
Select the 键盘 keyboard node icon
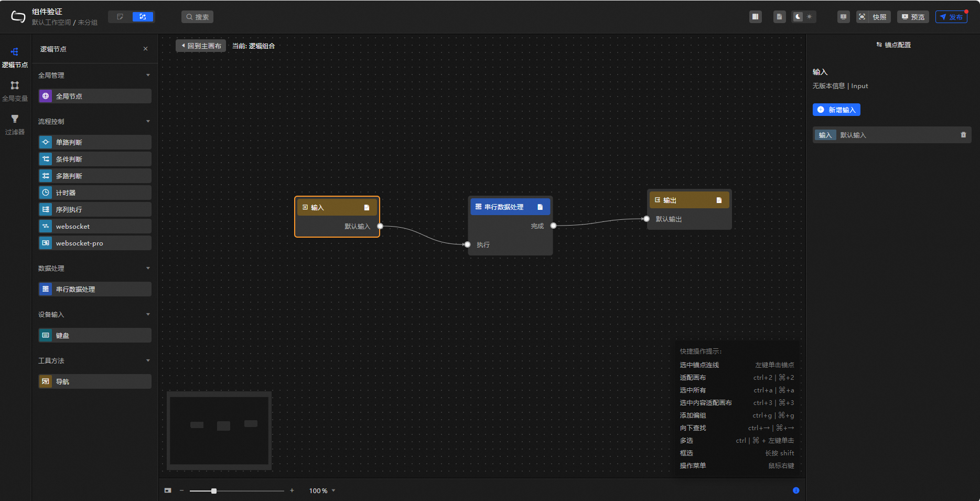[46, 335]
